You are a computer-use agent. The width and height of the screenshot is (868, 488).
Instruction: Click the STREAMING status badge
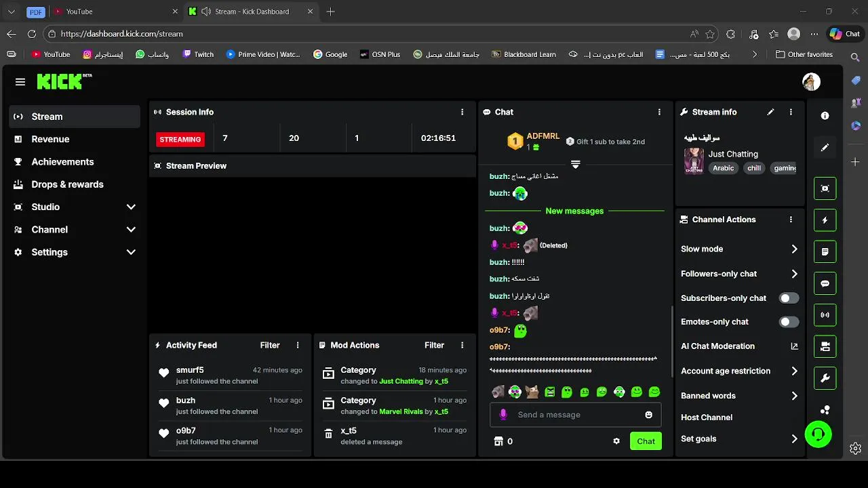click(180, 139)
